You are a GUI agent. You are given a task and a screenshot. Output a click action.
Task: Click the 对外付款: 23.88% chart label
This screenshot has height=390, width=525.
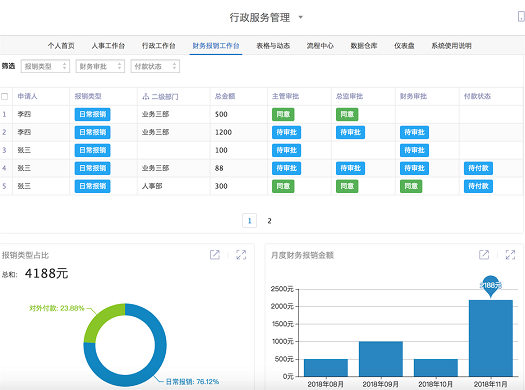tap(57, 308)
